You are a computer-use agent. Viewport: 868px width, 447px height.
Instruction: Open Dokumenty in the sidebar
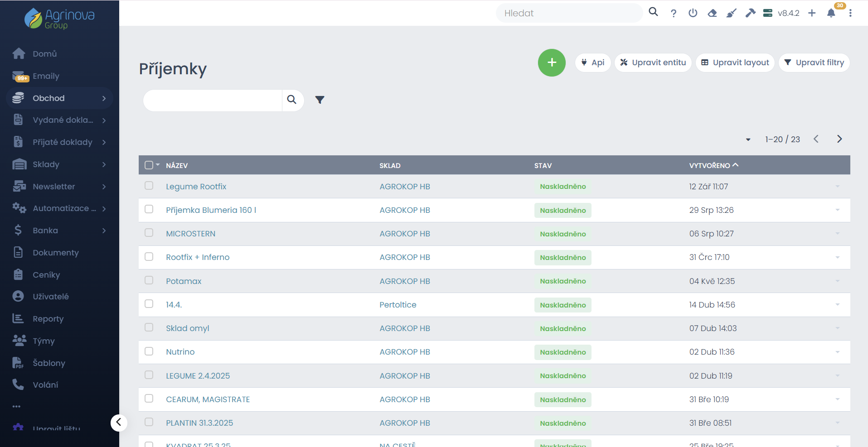point(55,253)
